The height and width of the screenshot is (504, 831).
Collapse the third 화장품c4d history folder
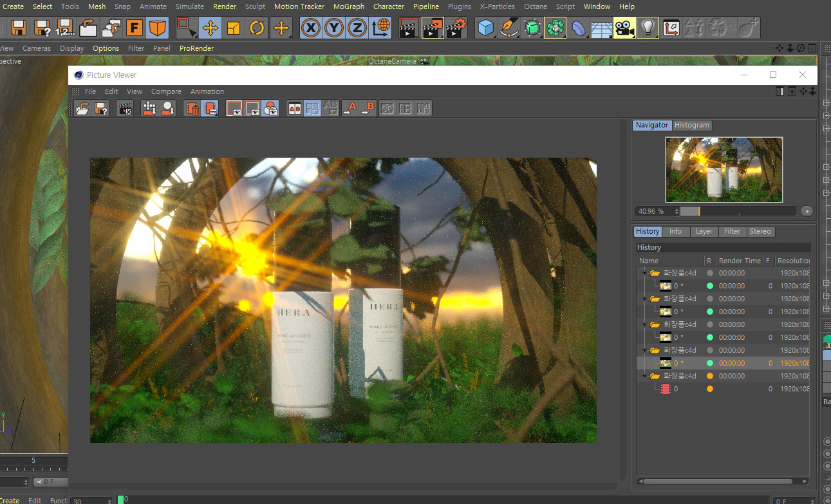click(644, 324)
